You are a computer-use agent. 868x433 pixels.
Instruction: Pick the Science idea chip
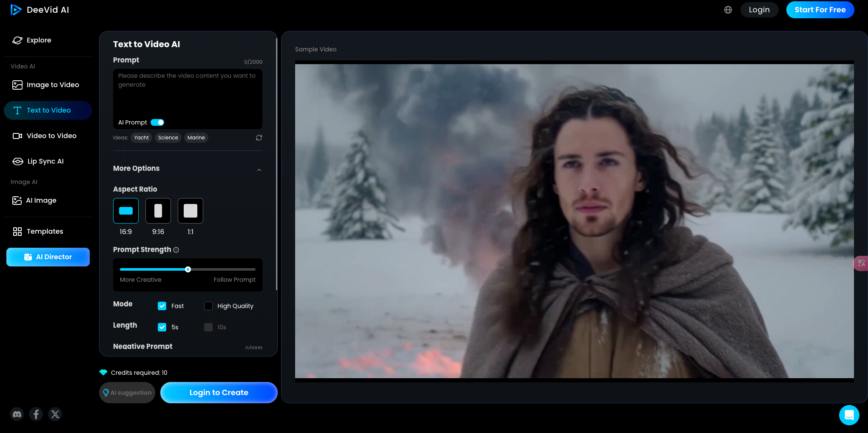click(168, 138)
